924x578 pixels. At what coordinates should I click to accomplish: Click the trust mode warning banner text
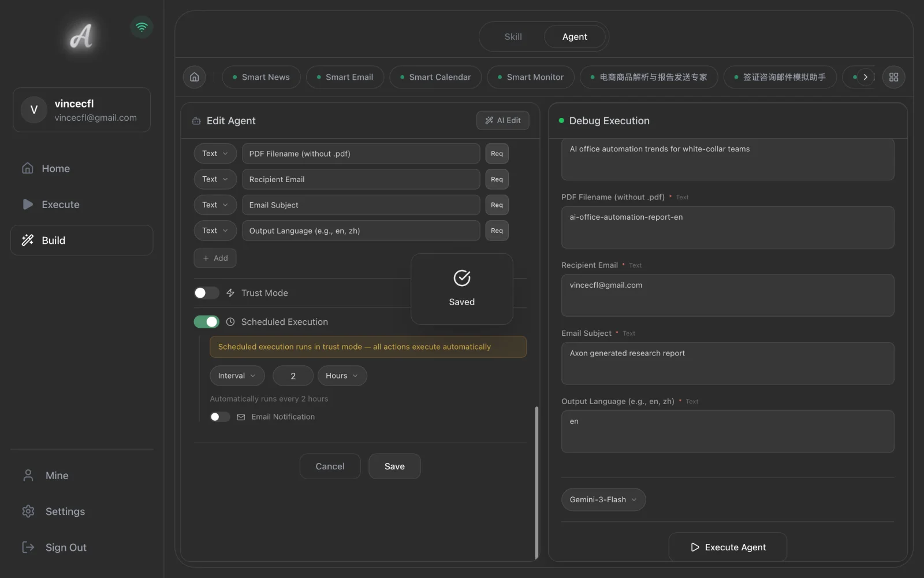point(355,347)
